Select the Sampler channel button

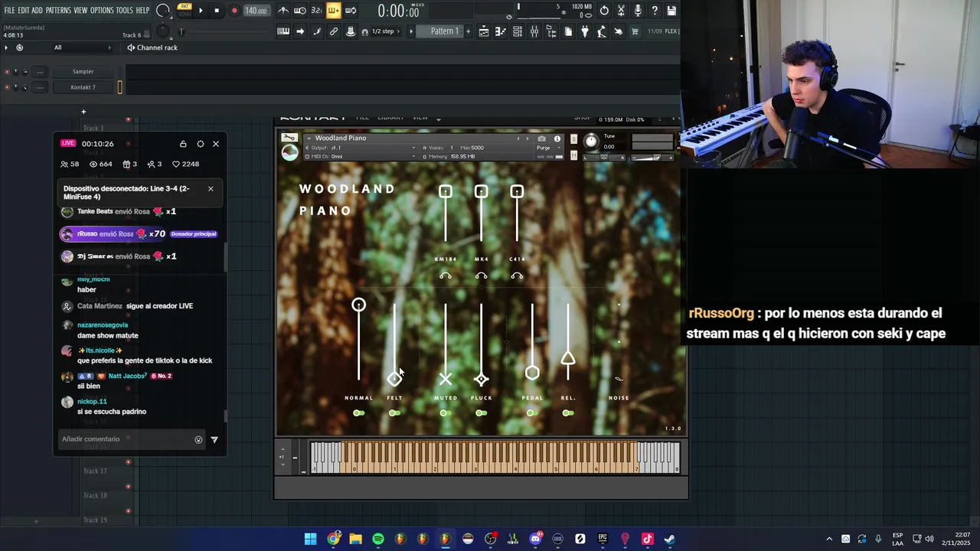(83, 71)
